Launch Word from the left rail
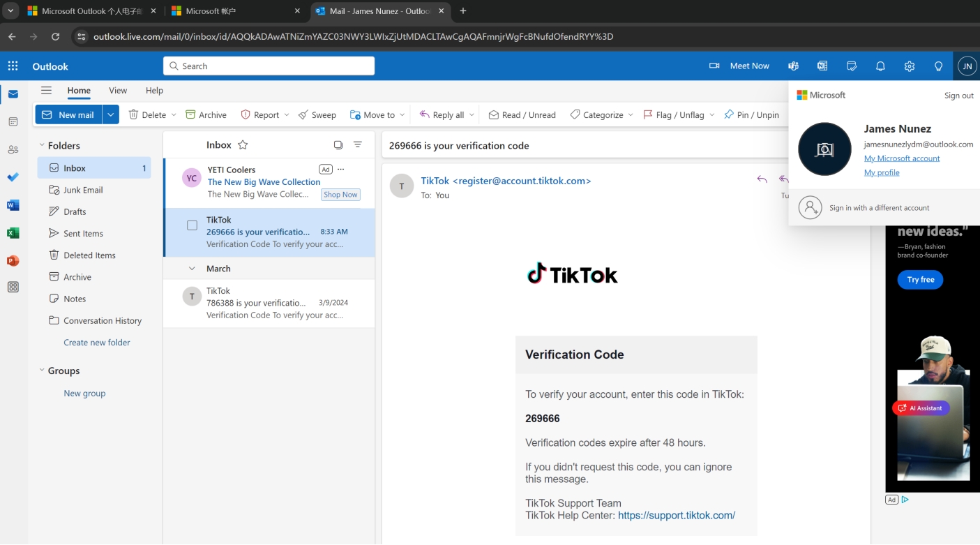This screenshot has height=545, width=980. point(13,205)
